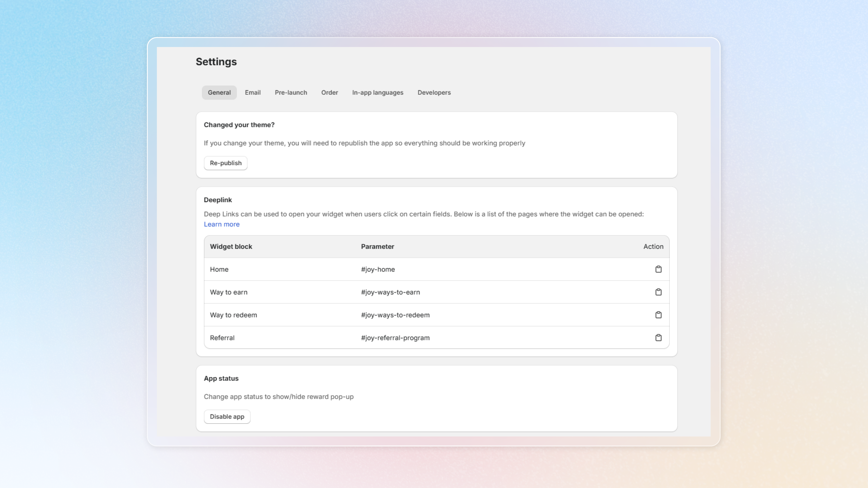Copy the #joy-home parameter via clipboard icon
Image resolution: width=868 pixels, height=488 pixels.
[658, 269]
